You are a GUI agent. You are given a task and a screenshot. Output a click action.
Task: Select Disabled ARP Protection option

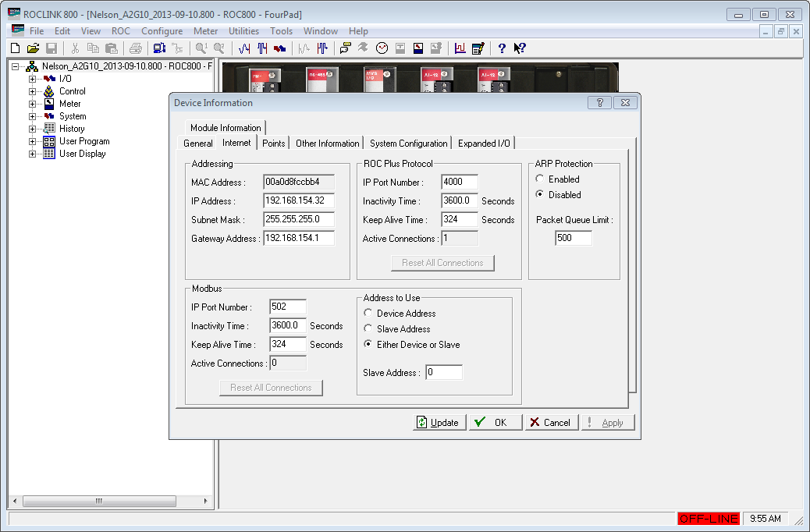pyautogui.click(x=540, y=194)
